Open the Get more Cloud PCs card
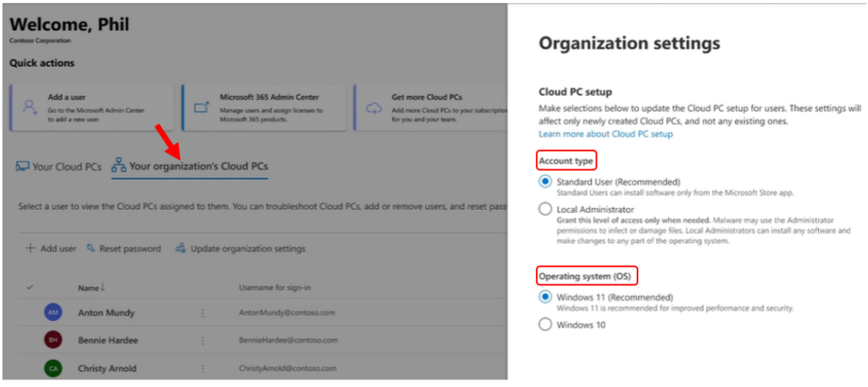 click(431, 108)
